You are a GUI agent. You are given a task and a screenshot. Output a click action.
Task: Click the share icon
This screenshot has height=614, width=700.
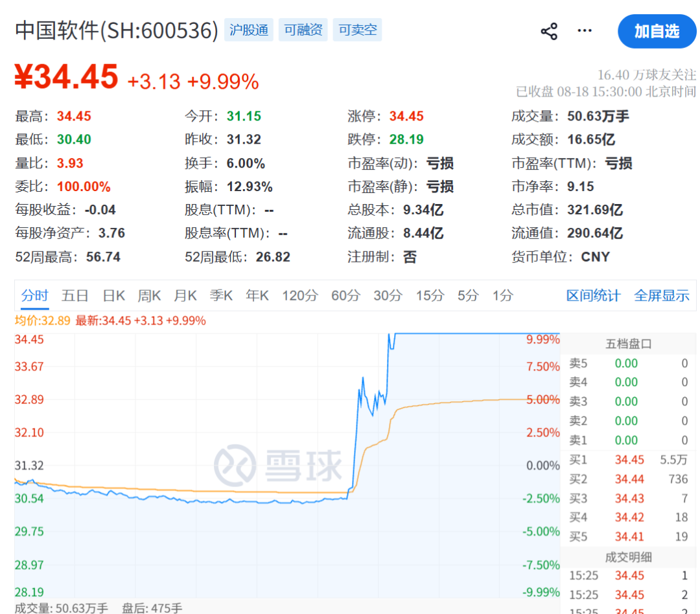click(549, 31)
